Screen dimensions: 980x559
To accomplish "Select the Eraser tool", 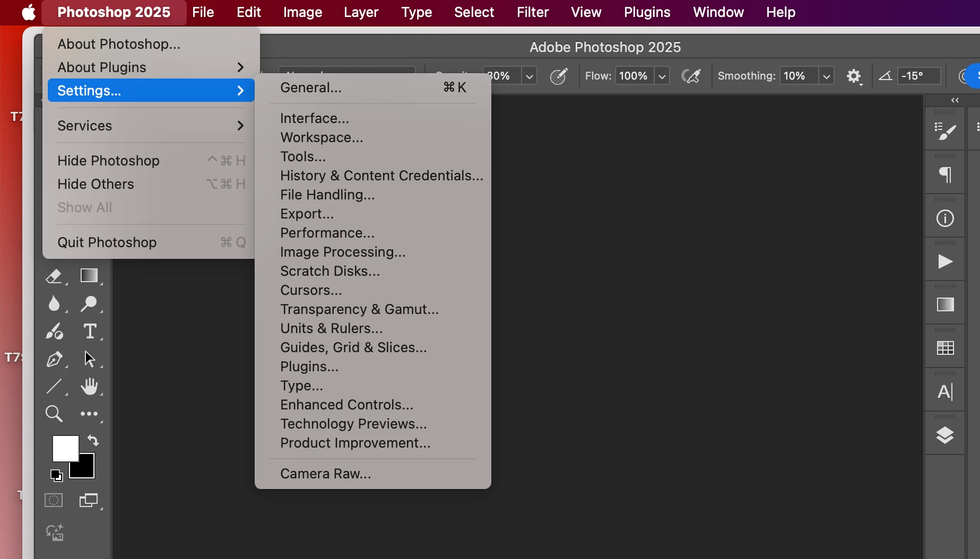I will click(54, 276).
